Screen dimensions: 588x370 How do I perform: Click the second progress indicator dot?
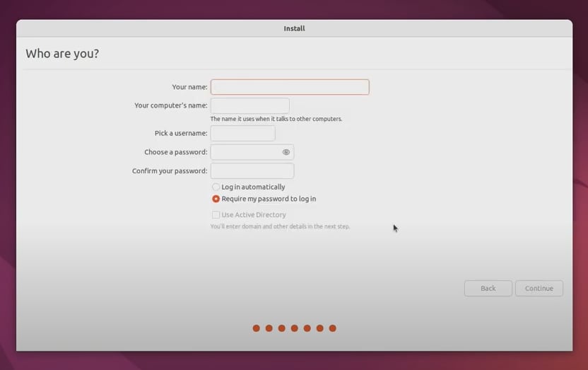(269, 328)
